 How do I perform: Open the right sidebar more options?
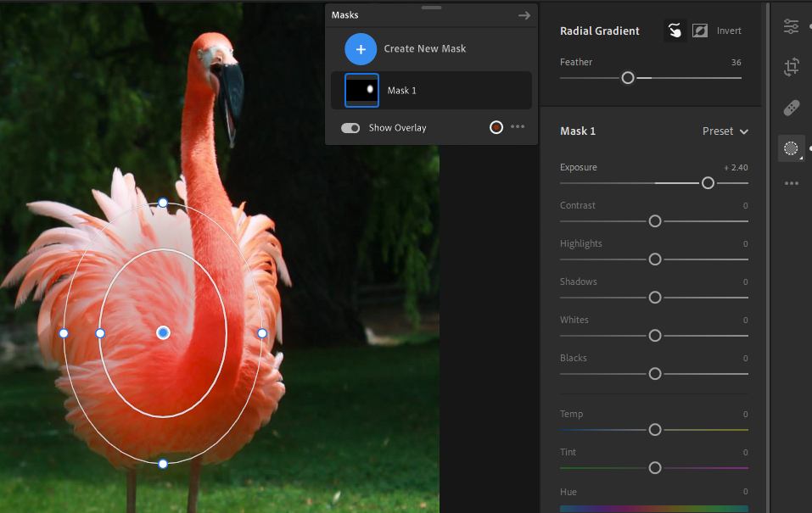coord(792,183)
